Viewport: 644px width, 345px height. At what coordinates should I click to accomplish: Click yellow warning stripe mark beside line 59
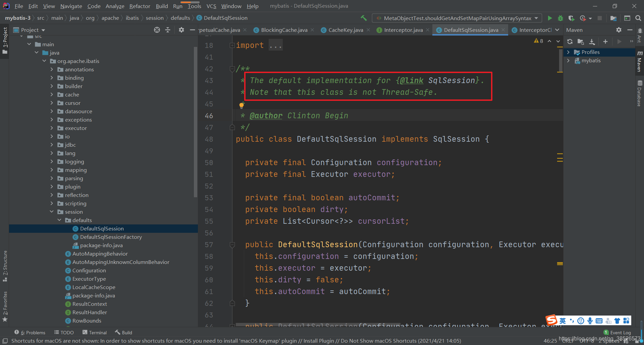pyautogui.click(x=560, y=264)
